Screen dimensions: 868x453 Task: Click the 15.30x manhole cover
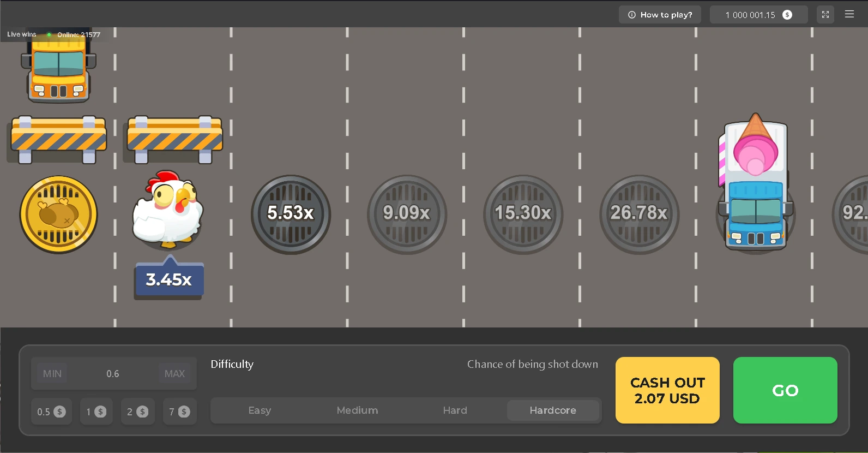(x=523, y=214)
